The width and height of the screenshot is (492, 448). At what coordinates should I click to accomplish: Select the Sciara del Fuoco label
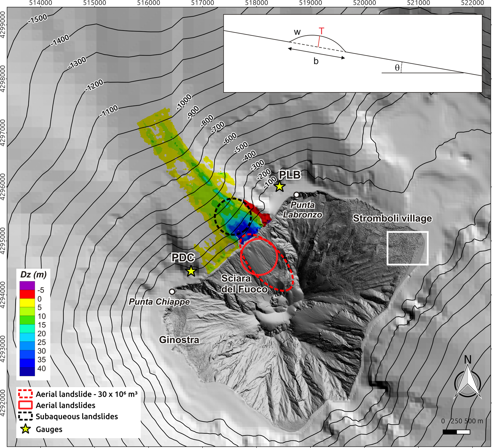pos(245,284)
